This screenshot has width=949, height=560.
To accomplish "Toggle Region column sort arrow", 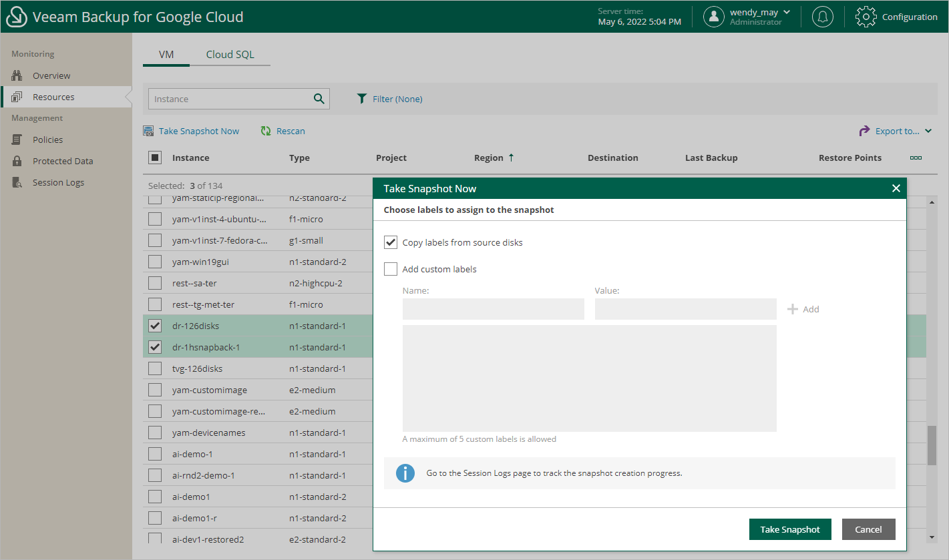I will [x=512, y=158].
